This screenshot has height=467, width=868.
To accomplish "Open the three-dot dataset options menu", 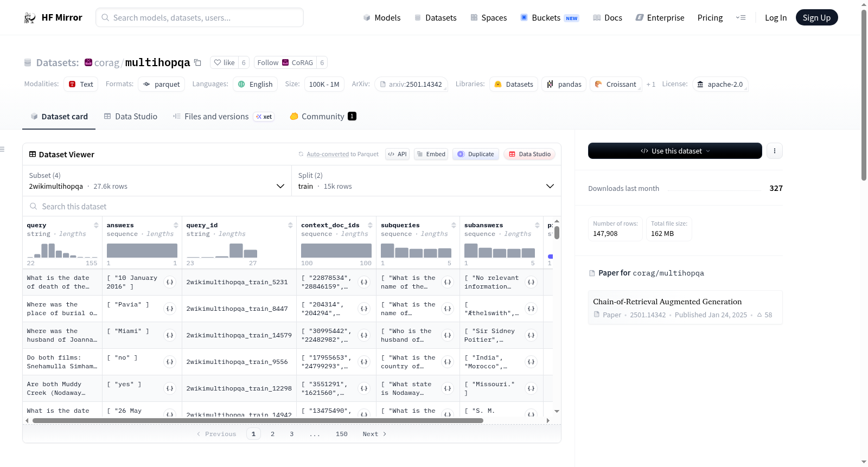I will 775,151.
